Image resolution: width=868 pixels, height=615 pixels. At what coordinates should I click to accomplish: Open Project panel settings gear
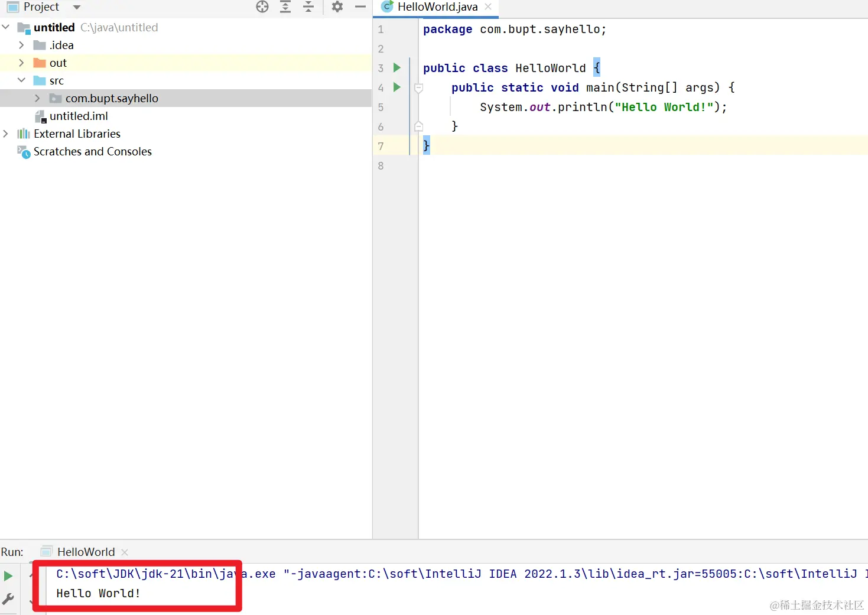coord(337,7)
